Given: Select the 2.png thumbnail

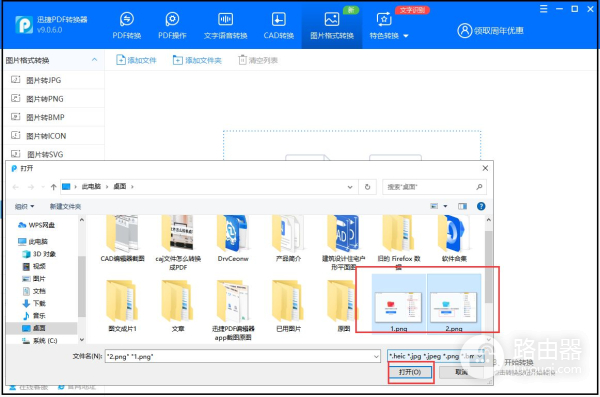Looking at the screenshot, I should pos(454,304).
